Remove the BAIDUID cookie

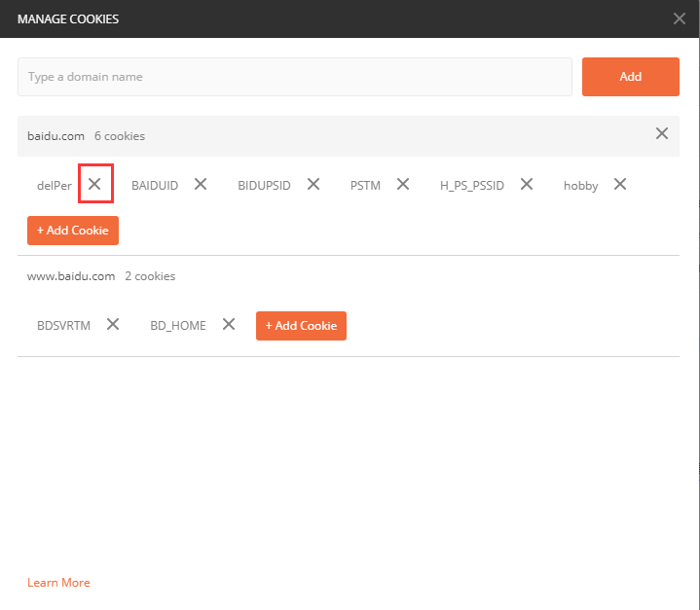pos(201,184)
